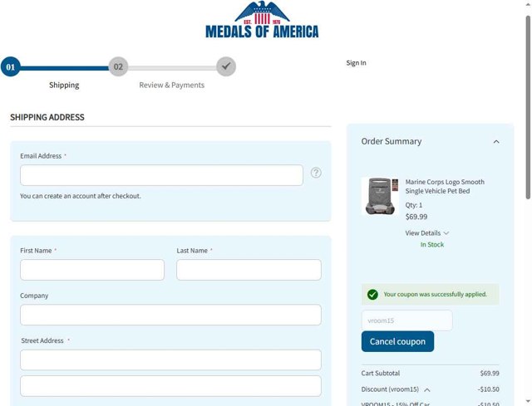Click the Cancel coupon button

tap(397, 341)
